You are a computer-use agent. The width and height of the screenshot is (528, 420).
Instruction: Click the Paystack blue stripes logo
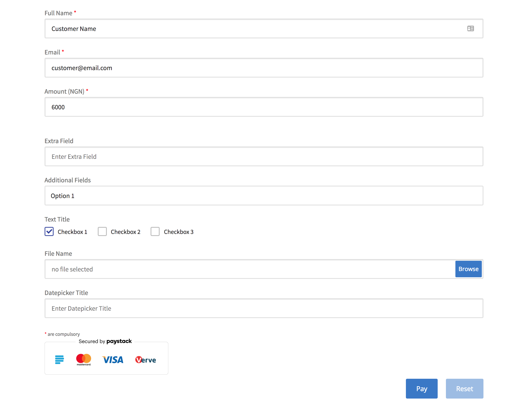pyautogui.click(x=59, y=360)
